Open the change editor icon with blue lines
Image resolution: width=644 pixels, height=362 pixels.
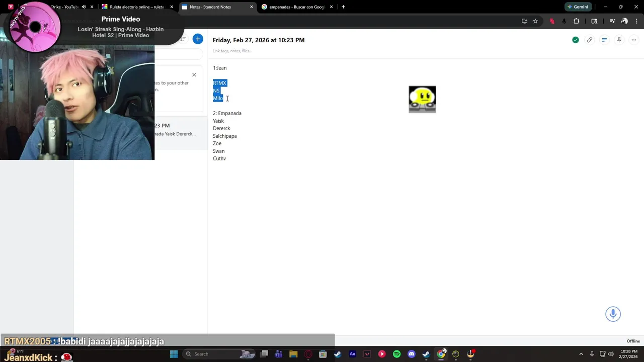coord(604,40)
